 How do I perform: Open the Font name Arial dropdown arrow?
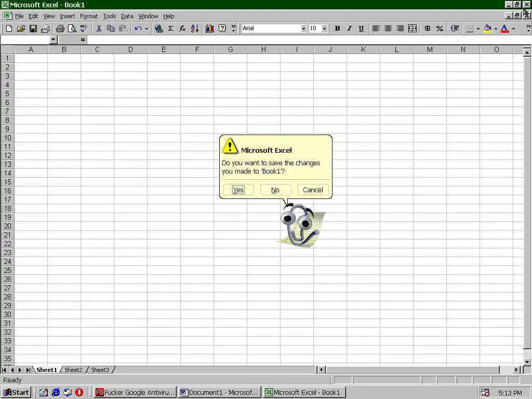(303, 29)
